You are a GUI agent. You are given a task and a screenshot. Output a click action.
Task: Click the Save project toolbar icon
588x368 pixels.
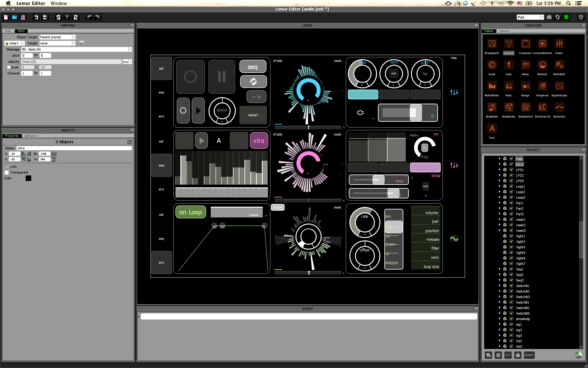(23, 17)
